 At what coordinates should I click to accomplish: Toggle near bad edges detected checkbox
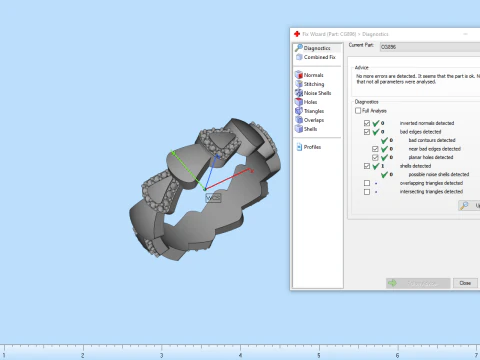tap(375, 149)
